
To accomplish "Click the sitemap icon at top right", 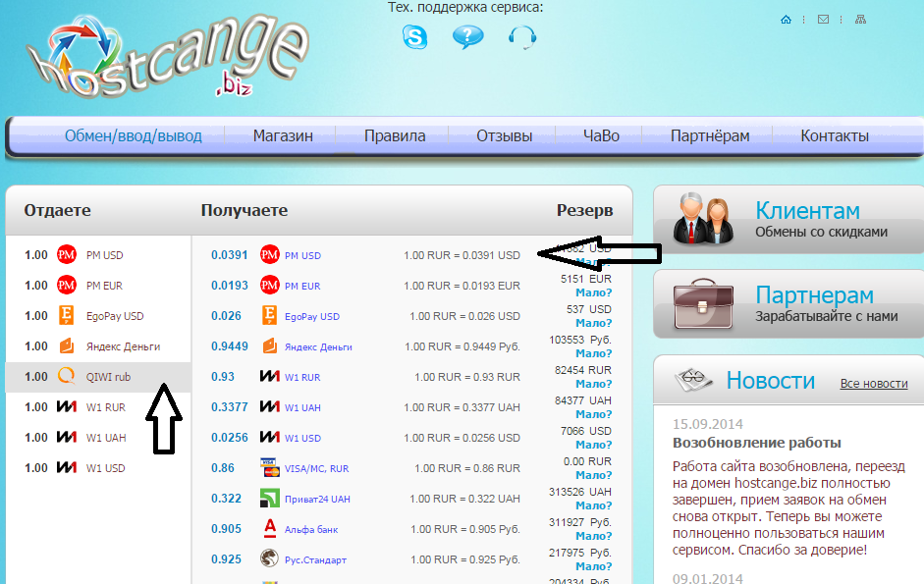I will 861,20.
